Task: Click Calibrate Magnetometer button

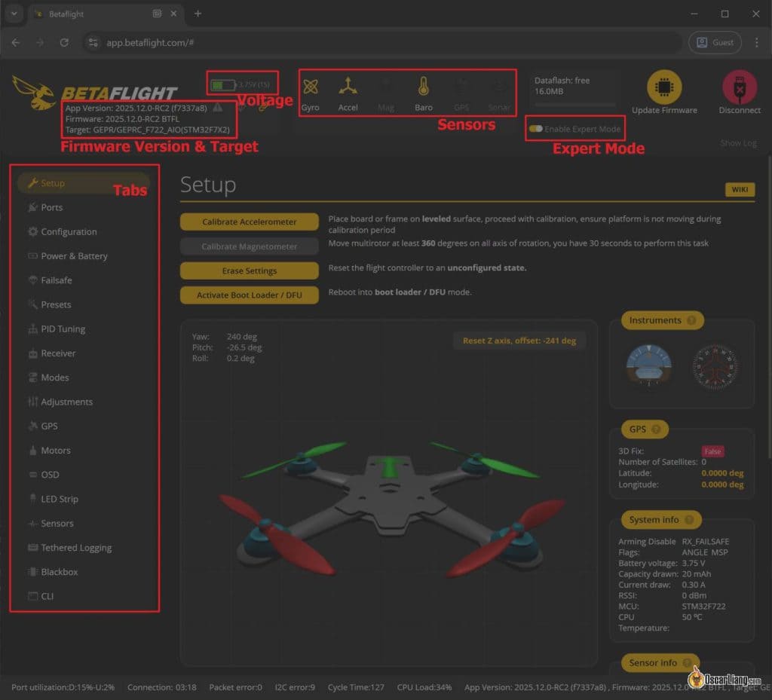Action: pyautogui.click(x=249, y=246)
